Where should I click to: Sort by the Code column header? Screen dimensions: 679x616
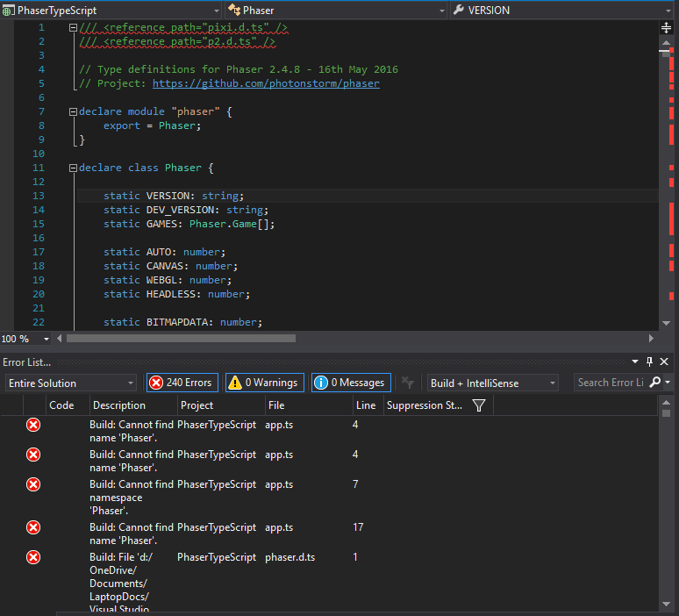tap(68, 405)
